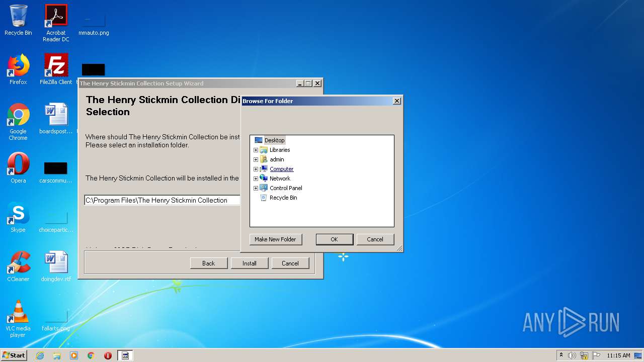The height and width of the screenshot is (362, 644).
Task: Expand the Control Panel tree node
Action: (x=256, y=188)
